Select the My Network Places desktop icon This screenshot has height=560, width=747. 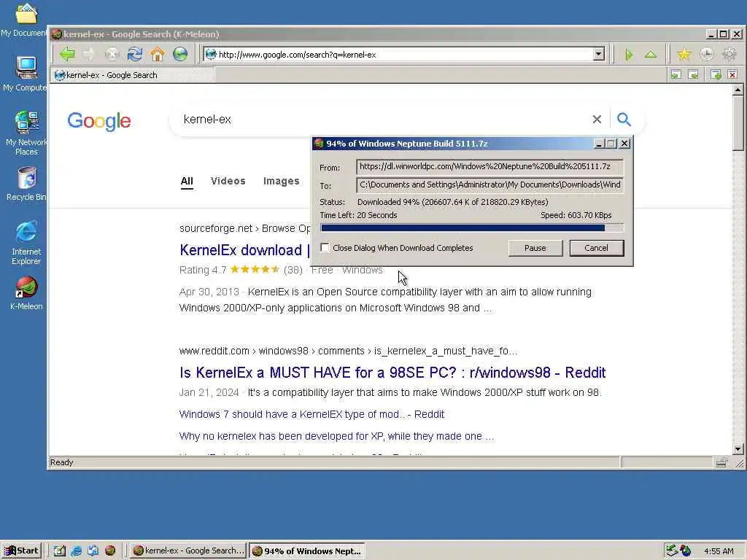click(26, 133)
